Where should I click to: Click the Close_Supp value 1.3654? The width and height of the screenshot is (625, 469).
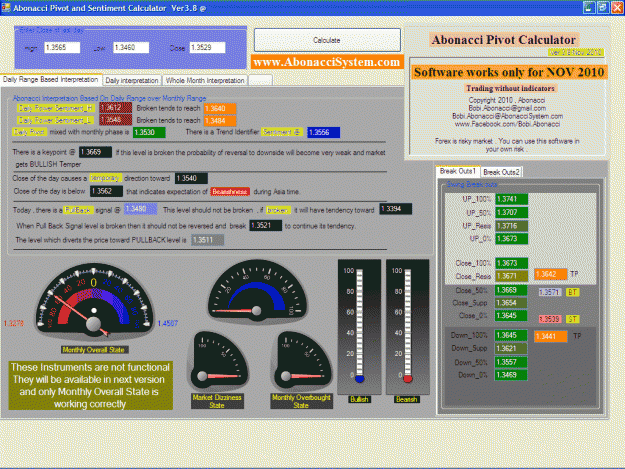pyautogui.click(x=511, y=303)
